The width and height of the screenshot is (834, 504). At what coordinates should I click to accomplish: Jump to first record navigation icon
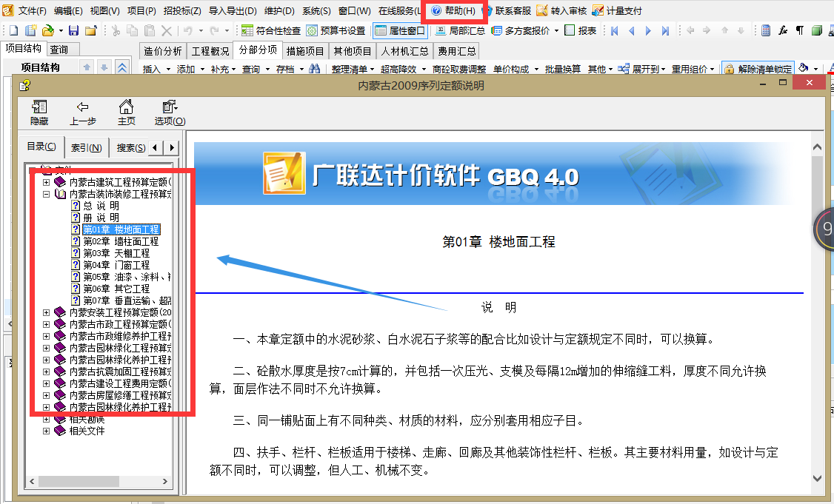click(614, 31)
